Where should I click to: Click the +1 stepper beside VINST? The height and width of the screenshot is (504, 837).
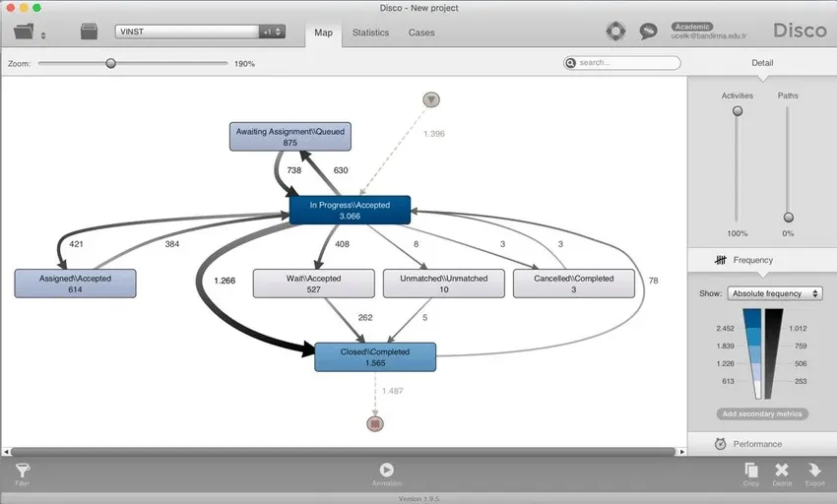pyautogui.click(x=272, y=31)
